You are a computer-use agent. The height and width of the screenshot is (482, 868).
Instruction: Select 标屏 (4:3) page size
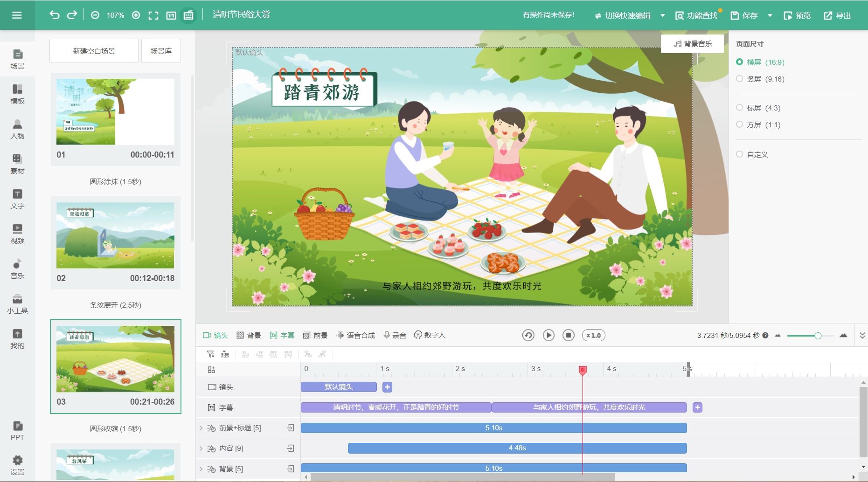coord(758,108)
